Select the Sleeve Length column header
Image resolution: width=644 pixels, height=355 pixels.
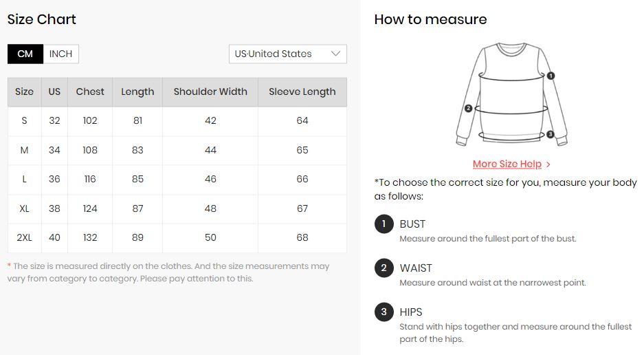(302, 92)
